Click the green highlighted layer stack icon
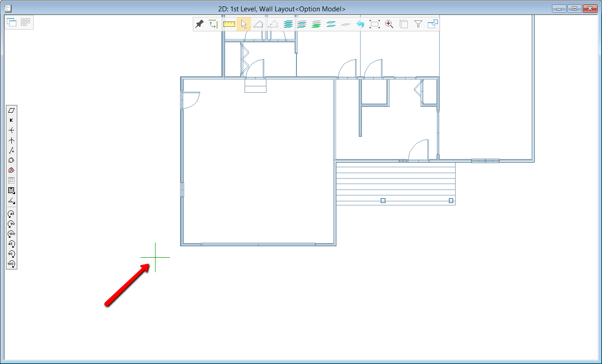 tap(316, 24)
